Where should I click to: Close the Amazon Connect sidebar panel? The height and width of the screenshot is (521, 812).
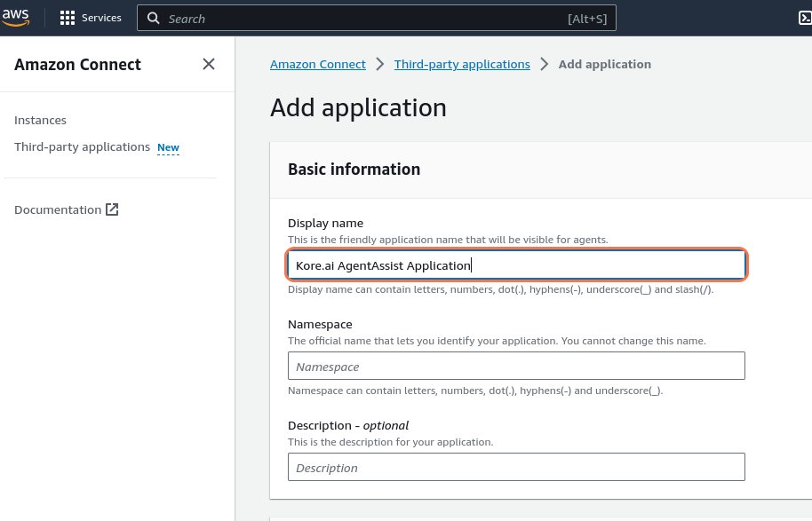pyautogui.click(x=208, y=64)
